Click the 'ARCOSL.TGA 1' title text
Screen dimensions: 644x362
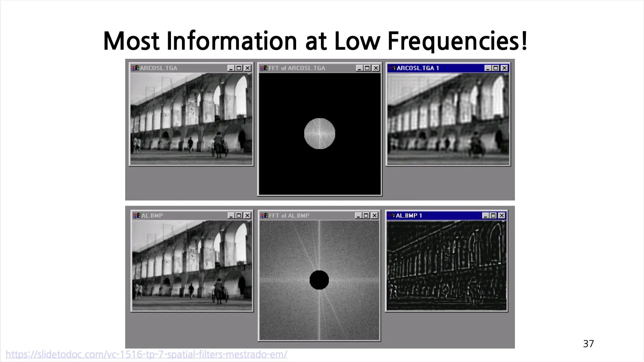coord(418,68)
